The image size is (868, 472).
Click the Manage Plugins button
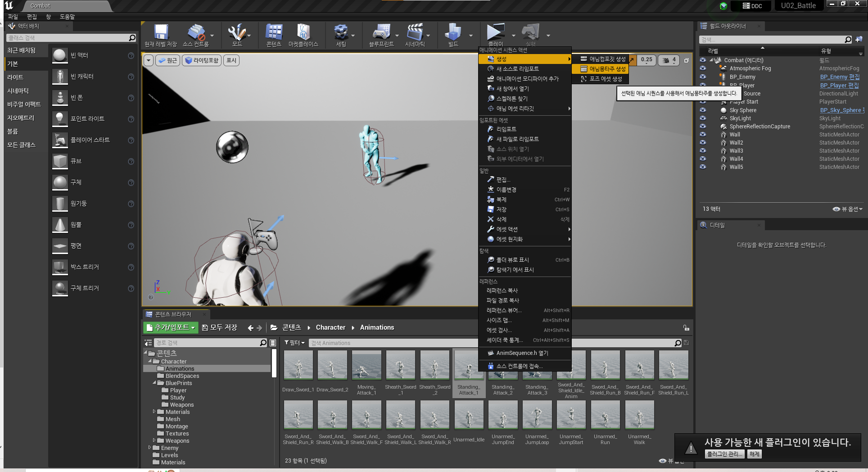pos(724,454)
